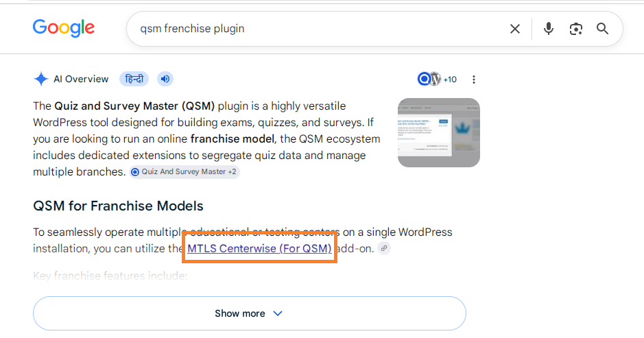This screenshot has width=644, height=338.
Task: Click the AI Overview sparkle icon
Action: point(41,79)
